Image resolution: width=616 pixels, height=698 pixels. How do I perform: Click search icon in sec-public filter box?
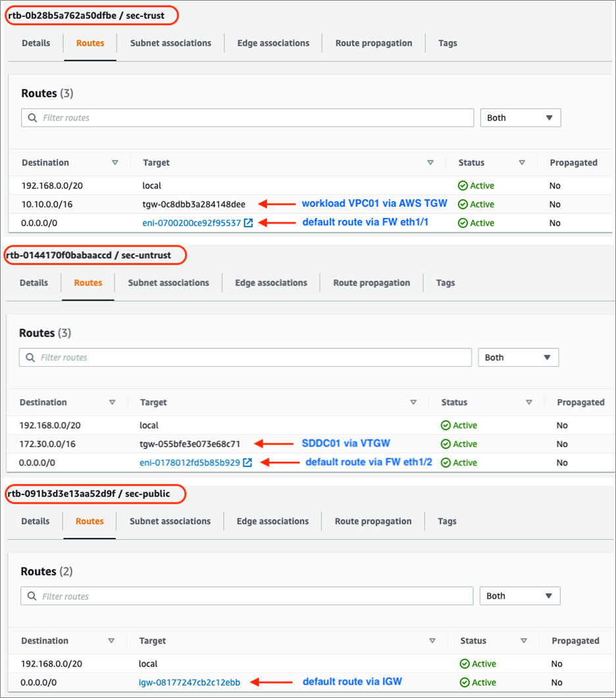(x=32, y=597)
